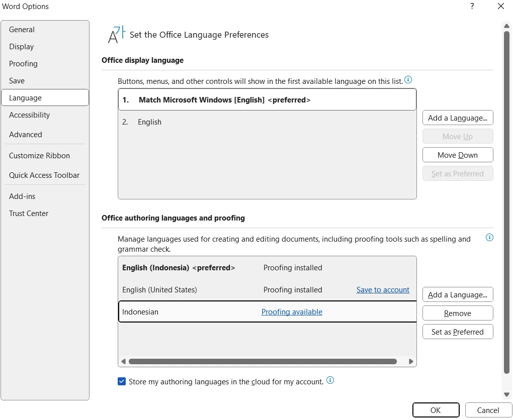Remove the selected authoring language
The image size is (513, 420).
pyautogui.click(x=457, y=313)
